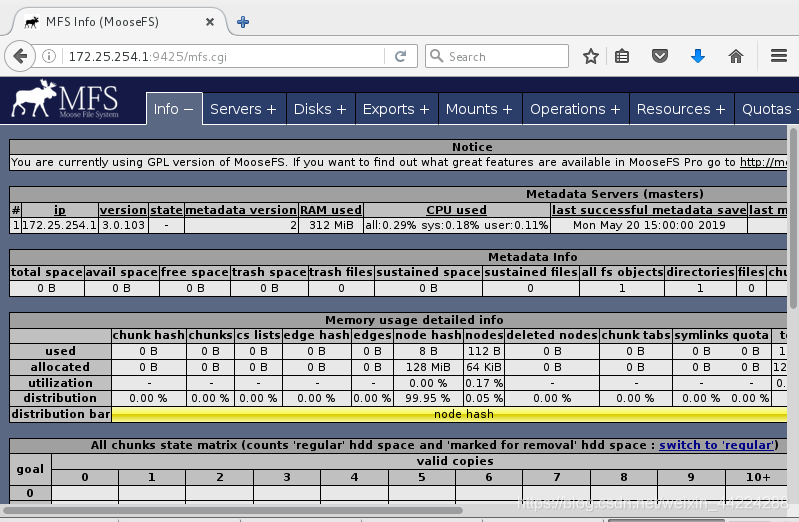Open the Servers tab
The width and height of the screenshot is (799, 522).
[244, 109]
